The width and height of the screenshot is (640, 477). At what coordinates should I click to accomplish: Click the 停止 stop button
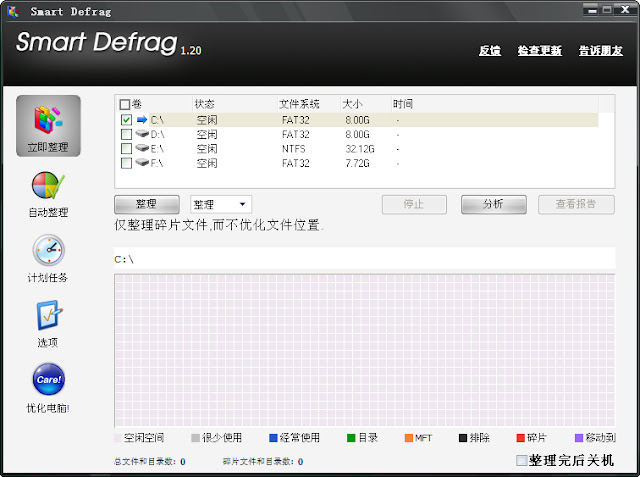point(414,204)
